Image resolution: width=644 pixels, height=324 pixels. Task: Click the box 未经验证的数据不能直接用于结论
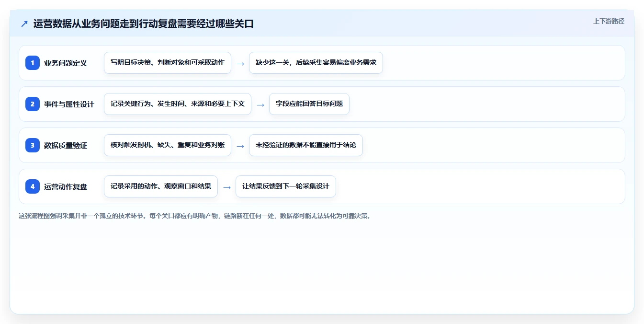point(306,145)
